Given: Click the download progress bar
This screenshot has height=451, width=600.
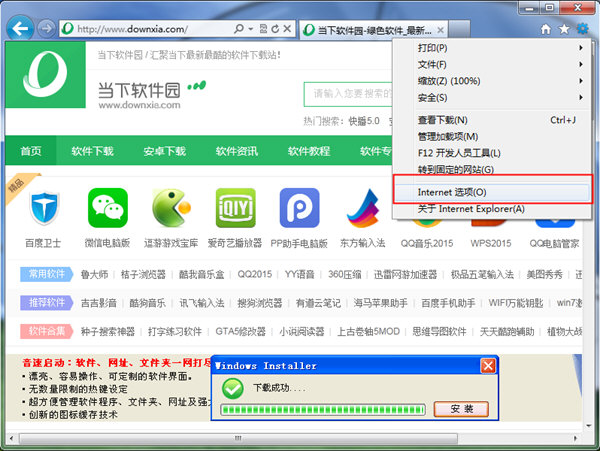Looking at the screenshot, I should pyautogui.click(x=323, y=410).
